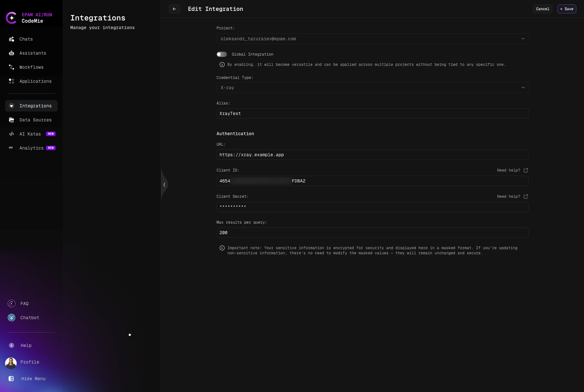Open the external link beside Client ID help
Image resolution: width=584 pixels, height=392 pixels.
point(526,170)
